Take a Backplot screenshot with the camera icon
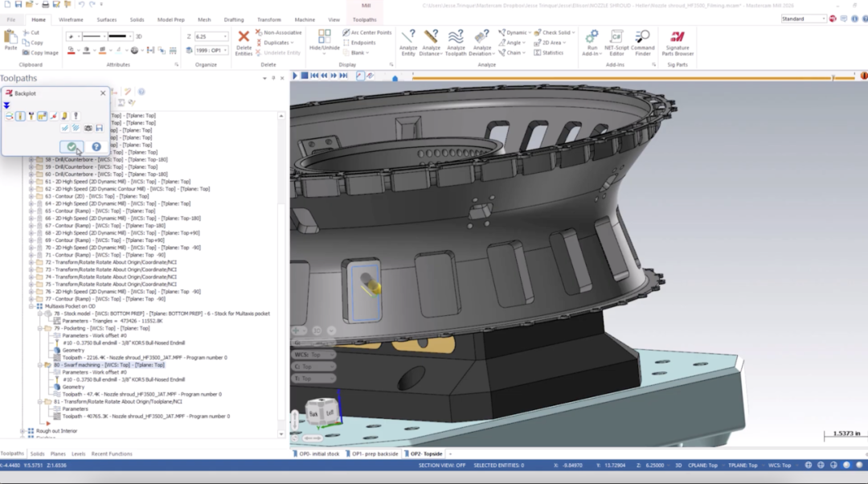868x484 pixels. click(88, 128)
